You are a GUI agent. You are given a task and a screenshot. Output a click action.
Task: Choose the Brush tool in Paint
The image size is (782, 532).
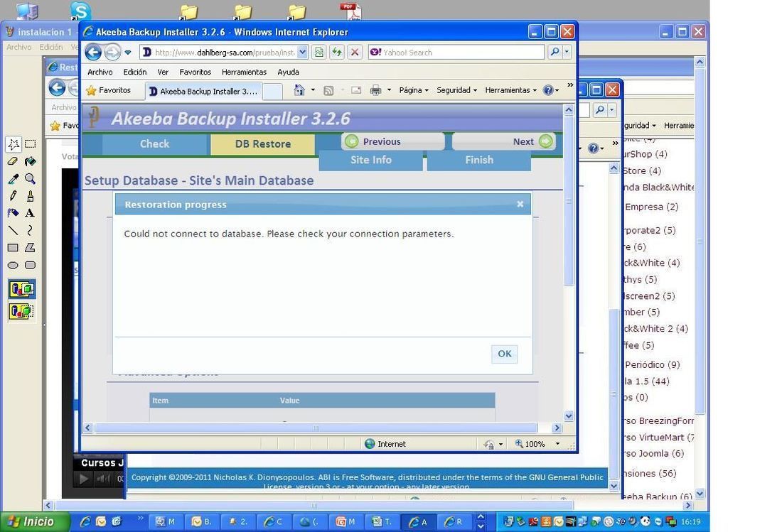(x=31, y=196)
